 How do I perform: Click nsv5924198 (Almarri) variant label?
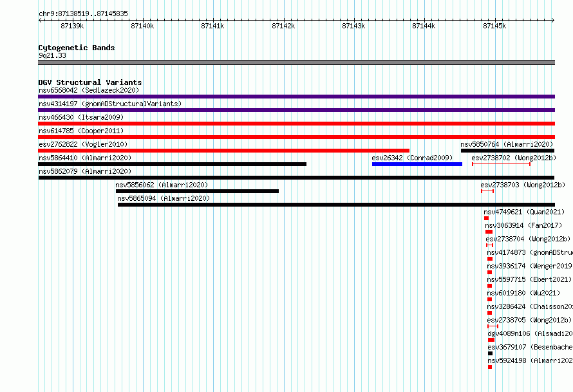[x=531, y=360]
